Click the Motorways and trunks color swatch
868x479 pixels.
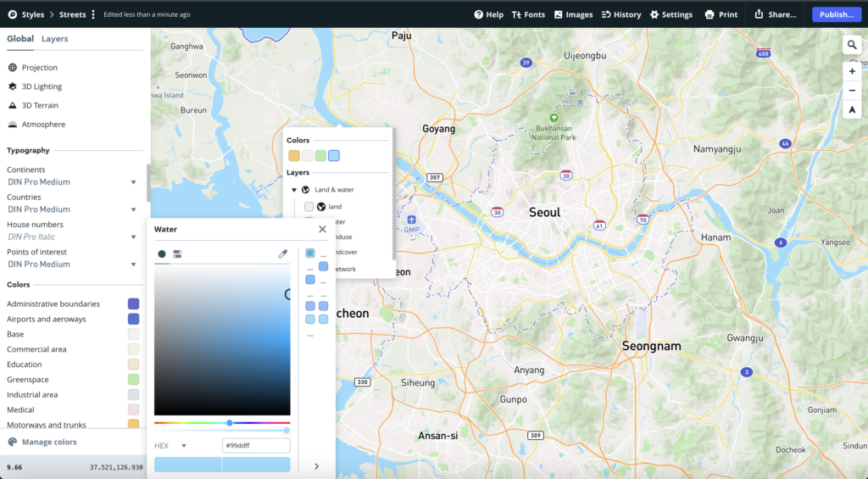click(x=133, y=424)
